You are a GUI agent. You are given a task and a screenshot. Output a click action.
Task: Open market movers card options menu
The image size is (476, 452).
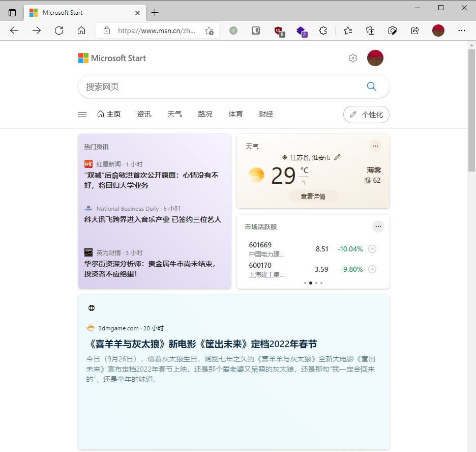click(x=378, y=227)
